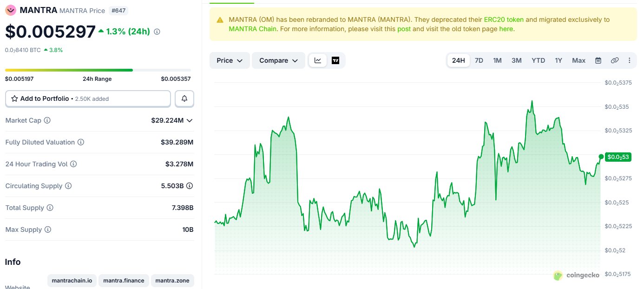Visit the mantrachain.io website link
This screenshot has height=289, width=644.
[x=72, y=281]
